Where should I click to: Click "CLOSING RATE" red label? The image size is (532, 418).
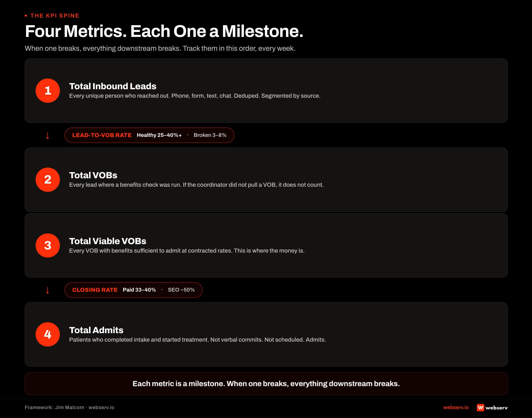coord(95,290)
